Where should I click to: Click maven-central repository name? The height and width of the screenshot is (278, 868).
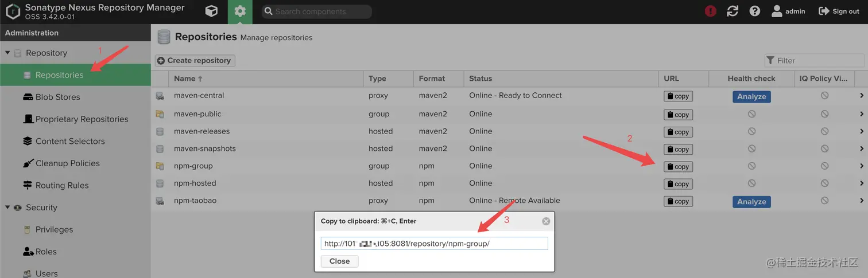199,95
